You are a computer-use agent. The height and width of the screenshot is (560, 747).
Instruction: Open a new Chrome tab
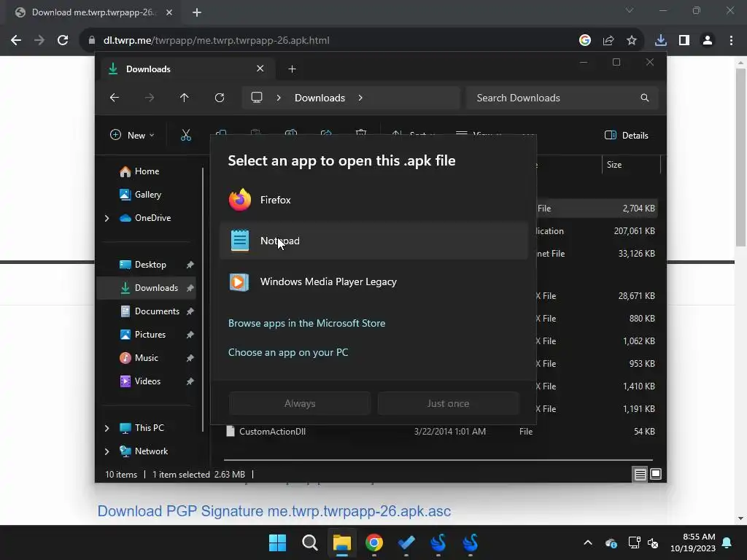pyautogui.click(x=197, y=12)
